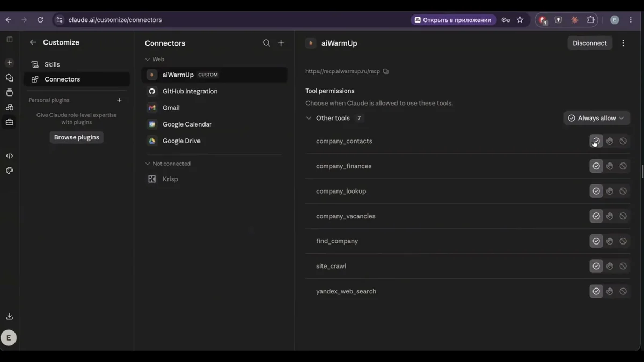This screenshot has width=644, height=362.
Task: Set company_vacancies to always allow
Action: (596, 216)
